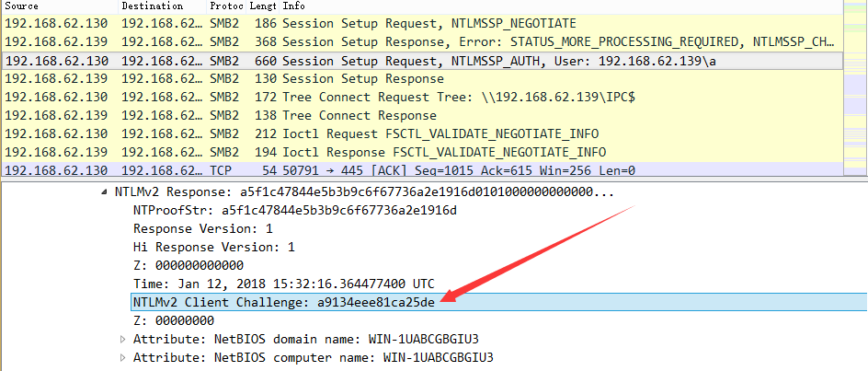Select the Time field in details
The width and height of the screenshot is (868, 371).
283,284
